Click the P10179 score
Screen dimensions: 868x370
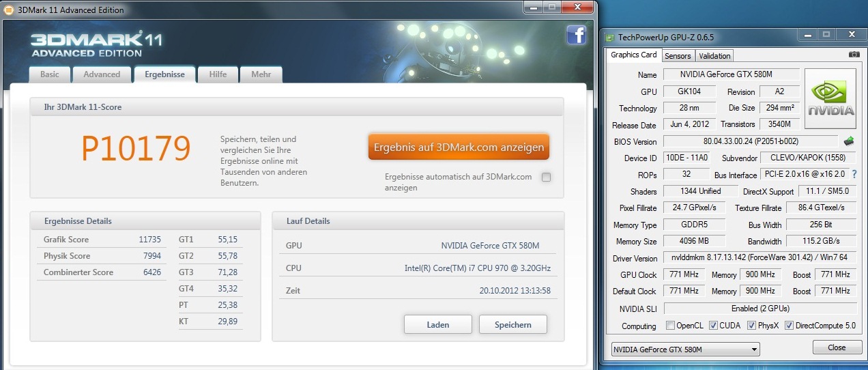point(136,149)
